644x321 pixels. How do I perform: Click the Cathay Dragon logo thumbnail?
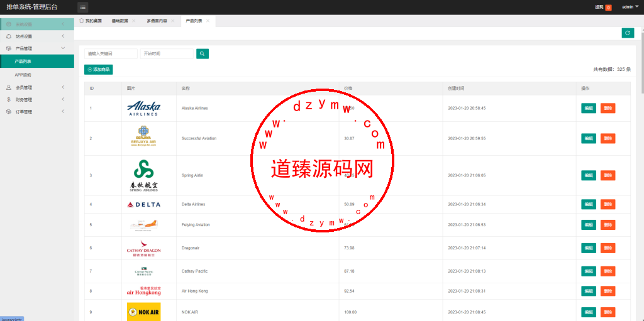[x=144, y=248]
